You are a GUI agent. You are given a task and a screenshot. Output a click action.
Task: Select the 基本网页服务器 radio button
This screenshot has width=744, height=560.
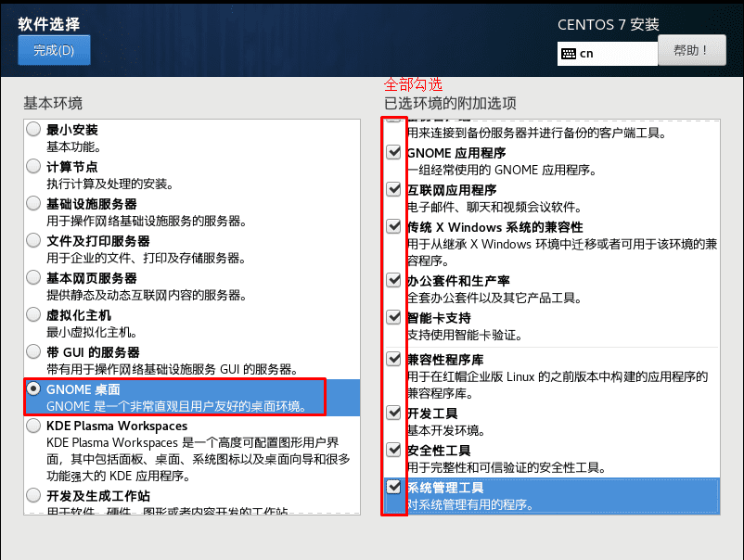tap(33, 277)
